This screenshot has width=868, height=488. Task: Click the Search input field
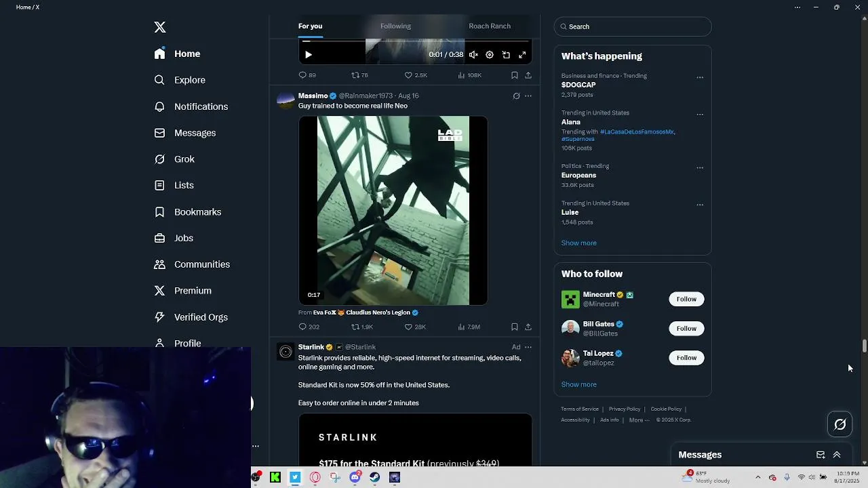(x=633, y=26)
